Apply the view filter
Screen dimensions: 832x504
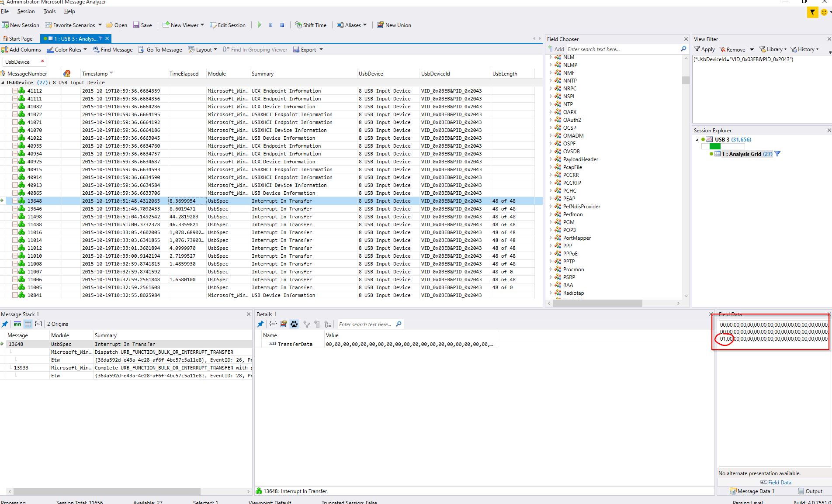click(x=704, y=49)
